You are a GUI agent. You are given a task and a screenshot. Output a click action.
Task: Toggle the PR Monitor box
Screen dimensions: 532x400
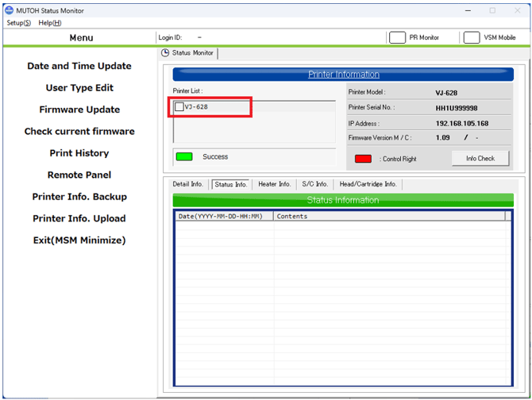397,37
